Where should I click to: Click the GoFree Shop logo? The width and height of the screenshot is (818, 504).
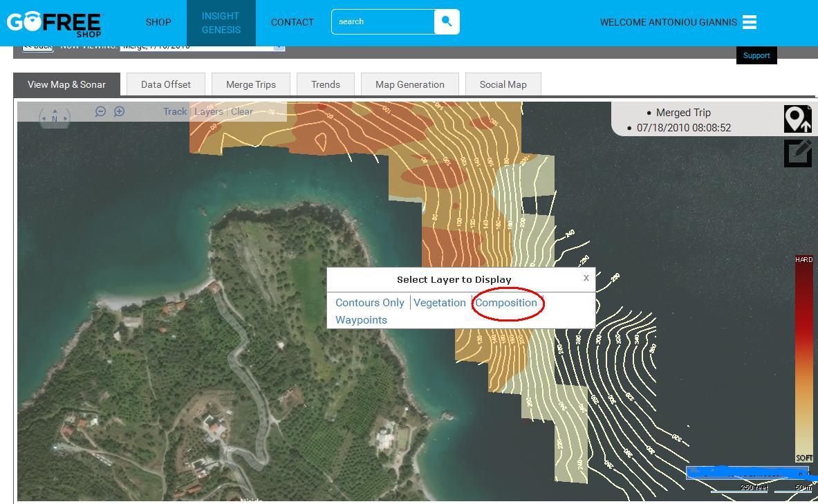click(54, 24)
